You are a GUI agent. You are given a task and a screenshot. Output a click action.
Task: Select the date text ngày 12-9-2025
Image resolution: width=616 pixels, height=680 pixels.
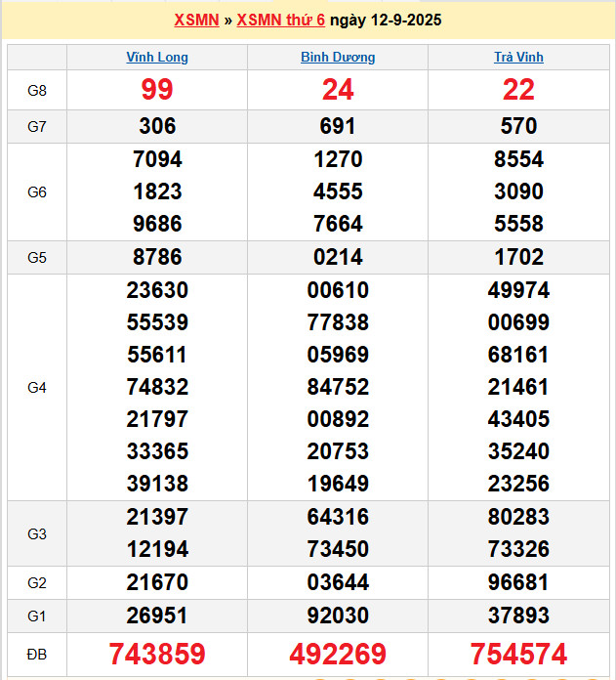[386, 20]
